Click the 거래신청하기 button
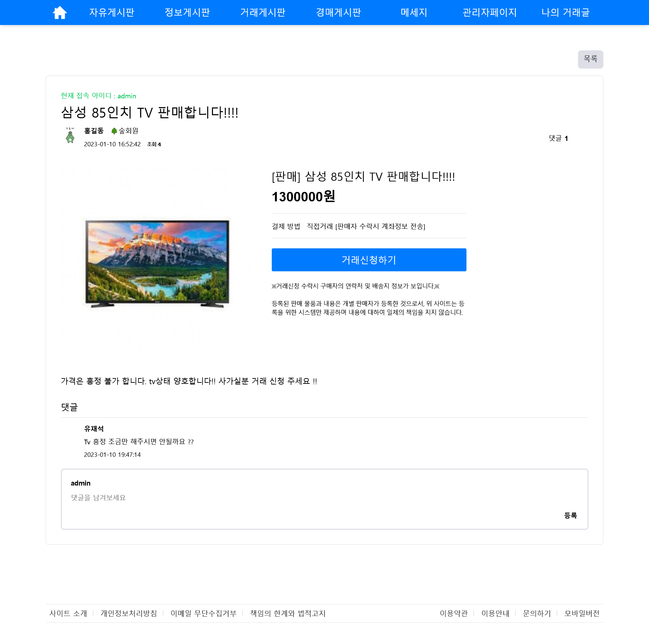The height and width of the screenshot is (644, 649). pyautogui.click(x=368, y=259)
